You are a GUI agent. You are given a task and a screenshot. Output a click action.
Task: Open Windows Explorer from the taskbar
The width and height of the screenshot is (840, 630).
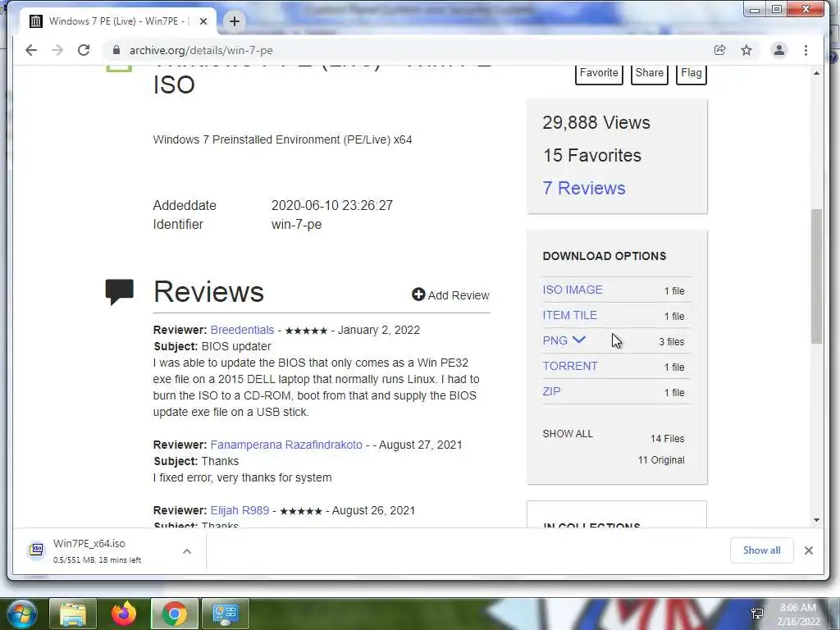(72, 614)
